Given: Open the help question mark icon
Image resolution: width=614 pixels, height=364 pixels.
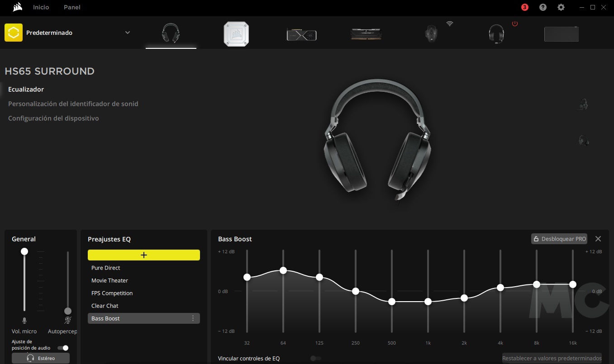Looking at the screenshot, I should 543,7.
